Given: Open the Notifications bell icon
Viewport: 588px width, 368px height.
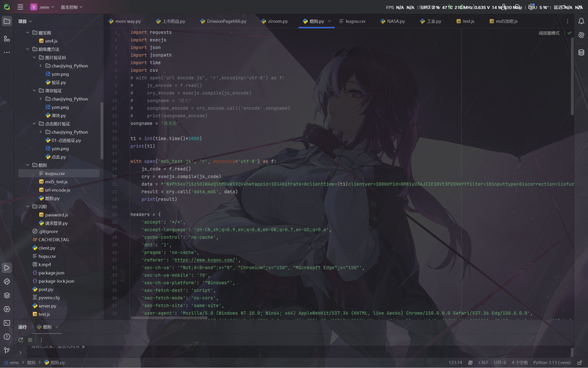Looking at the screenshot, I should pyautogui.click(x=581, y=21).
